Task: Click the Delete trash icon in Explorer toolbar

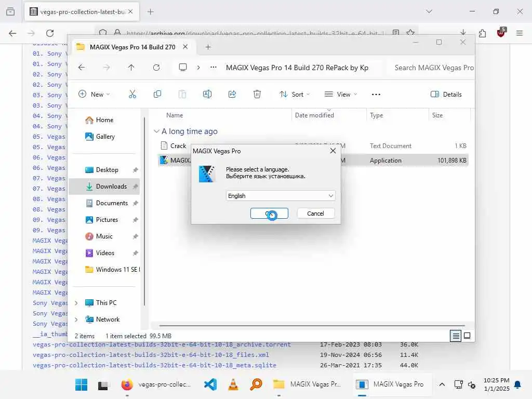Action: click(x=257, y=95)
